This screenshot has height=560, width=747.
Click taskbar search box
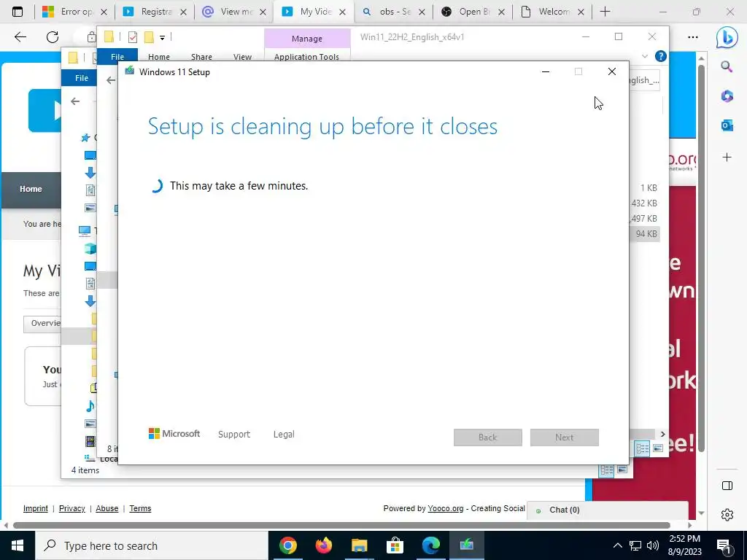click(x=152, y=545)
